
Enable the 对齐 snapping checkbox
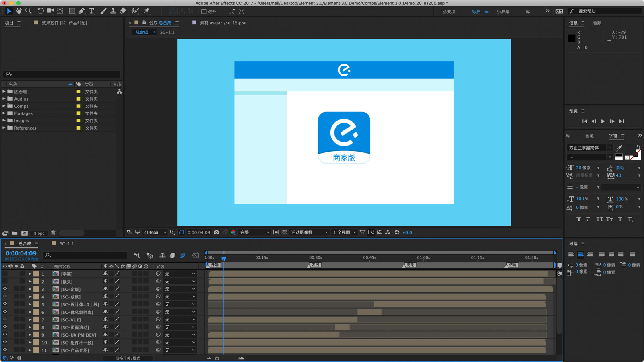[204, 12]
